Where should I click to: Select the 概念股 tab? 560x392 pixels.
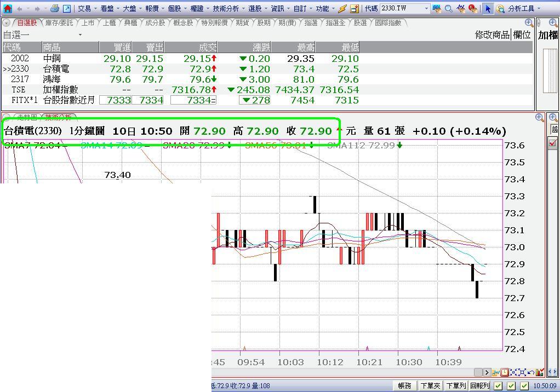click(x=183, y=23)
